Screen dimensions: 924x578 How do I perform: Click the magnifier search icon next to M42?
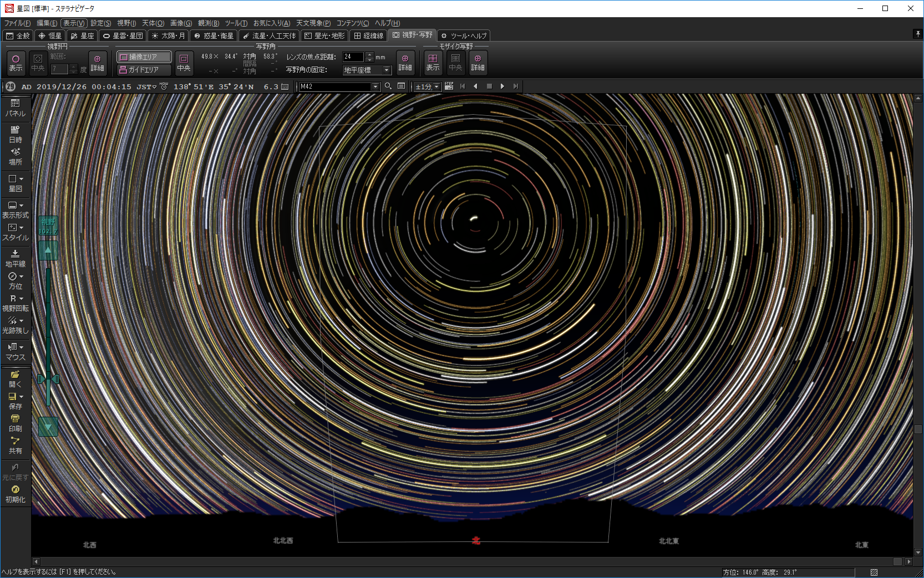[x=388, y=86]
